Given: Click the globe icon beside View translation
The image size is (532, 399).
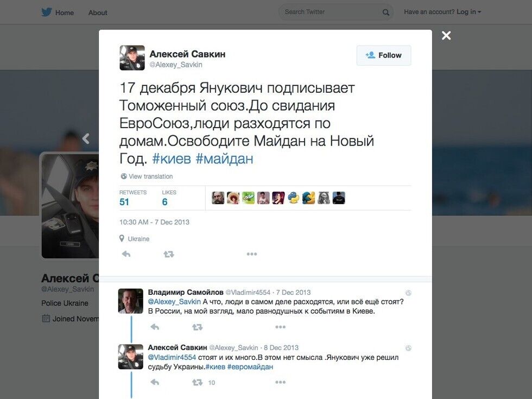Looking at the screenshot, I should click(124, 176).
